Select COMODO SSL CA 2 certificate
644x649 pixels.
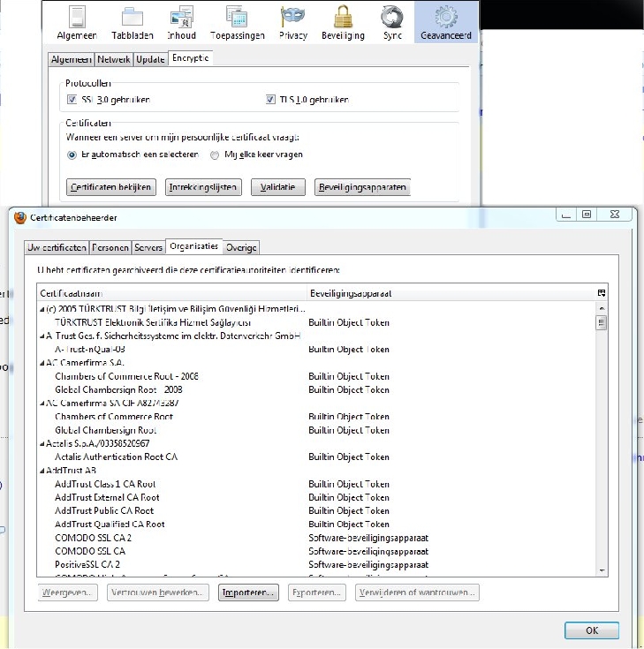point(316,538)
